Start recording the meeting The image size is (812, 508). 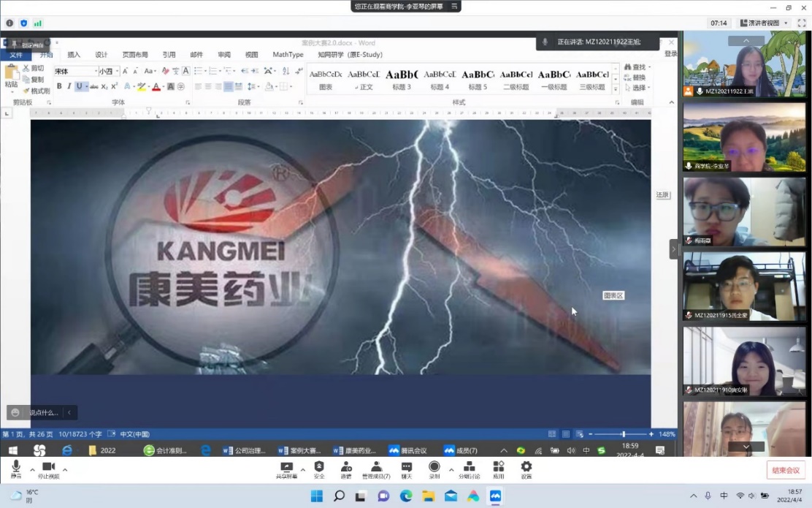(434, 469)
